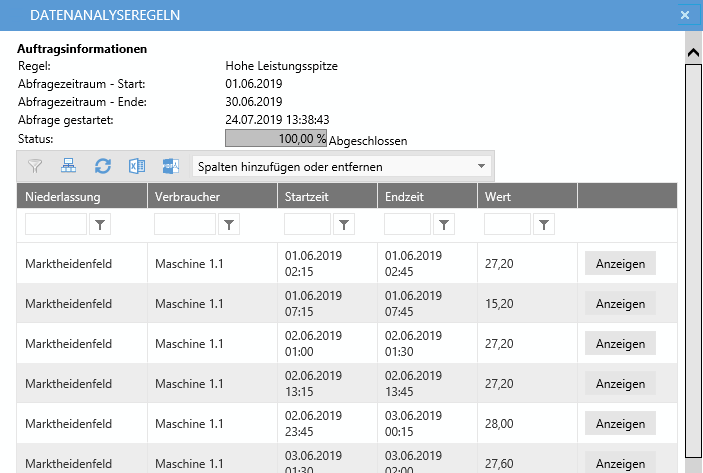Screen dimensions: 703x473
Task: Open the Startzeit column filter button
Action: click(x=343, y=226)
